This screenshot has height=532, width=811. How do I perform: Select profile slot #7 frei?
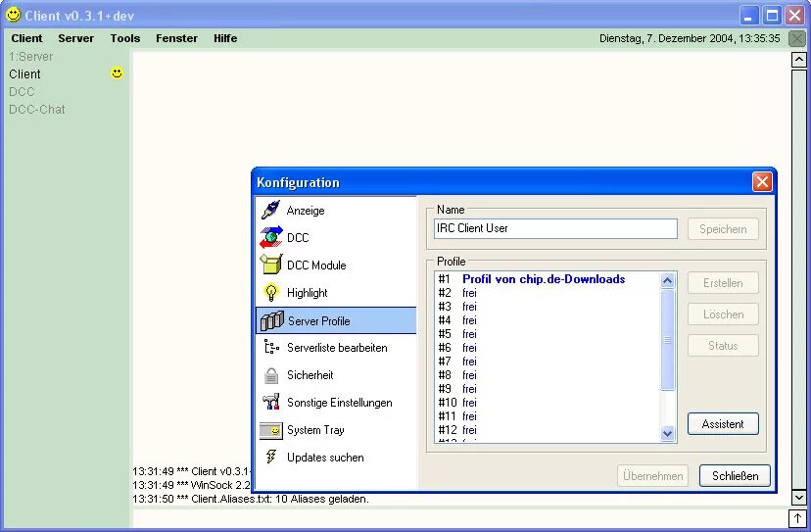click(548, 362)
